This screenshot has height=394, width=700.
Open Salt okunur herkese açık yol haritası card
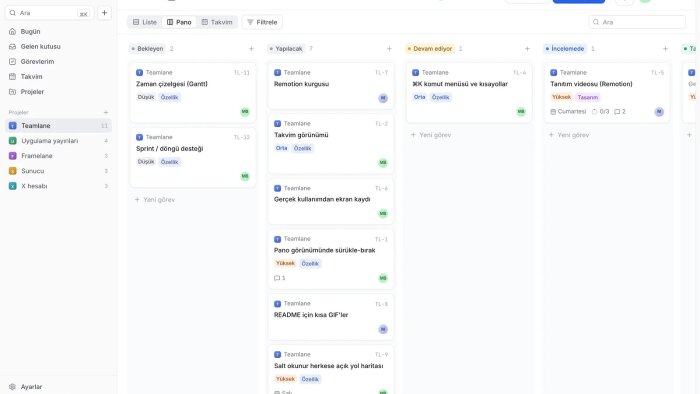click(x=331, y=370)
